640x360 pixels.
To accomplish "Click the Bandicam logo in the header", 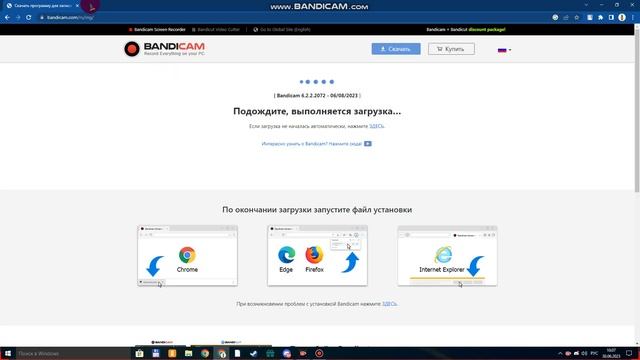I will point(164,49).
